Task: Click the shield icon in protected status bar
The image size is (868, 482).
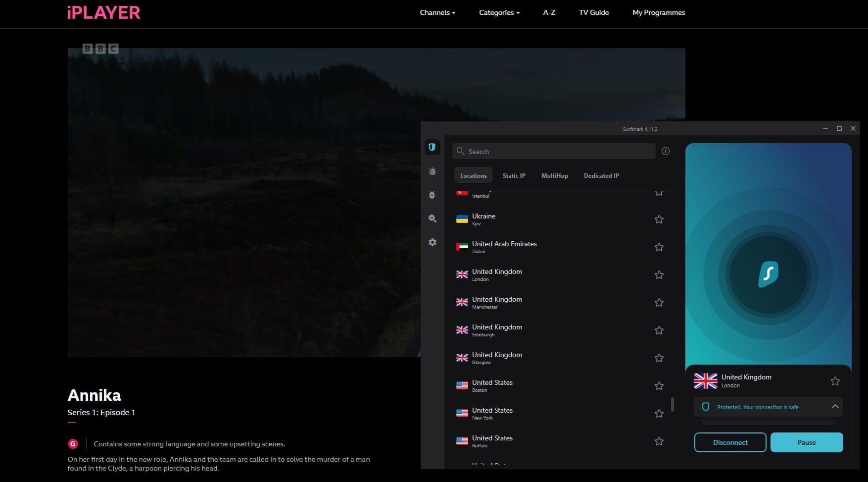Action: pos(706,407)
